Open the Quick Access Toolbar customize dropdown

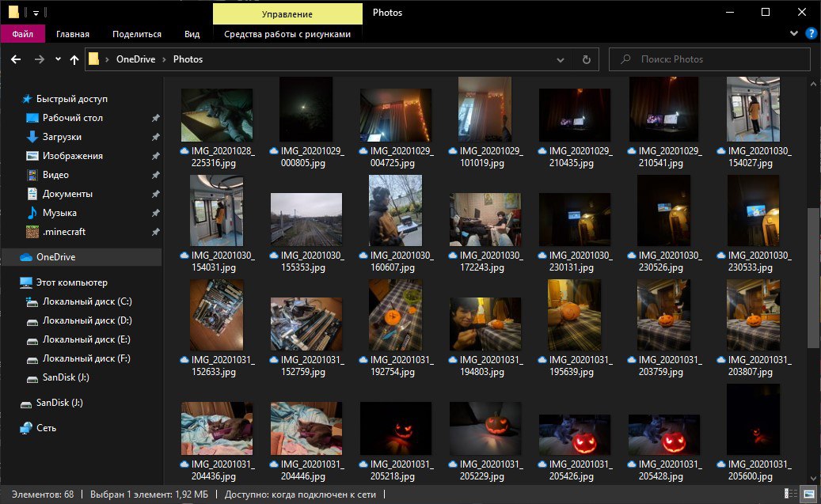(36, 13)
